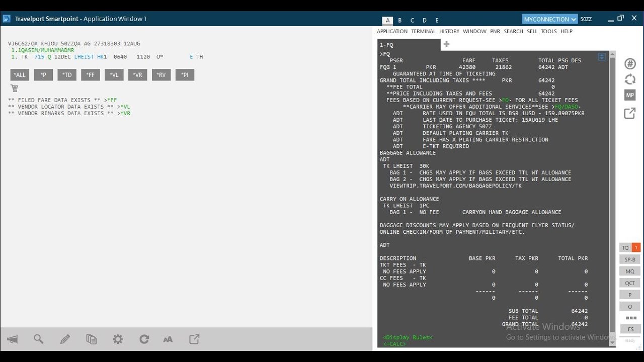Select the 1-FQ terminal tab
Viewport: 644px width, 362px height.
[x=409, y=45]
